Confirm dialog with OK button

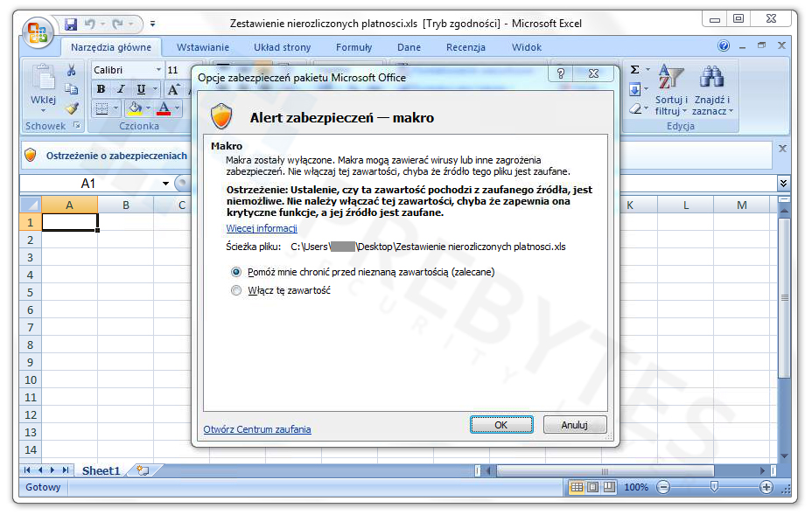pyautogui.click(x=501, y=425)
